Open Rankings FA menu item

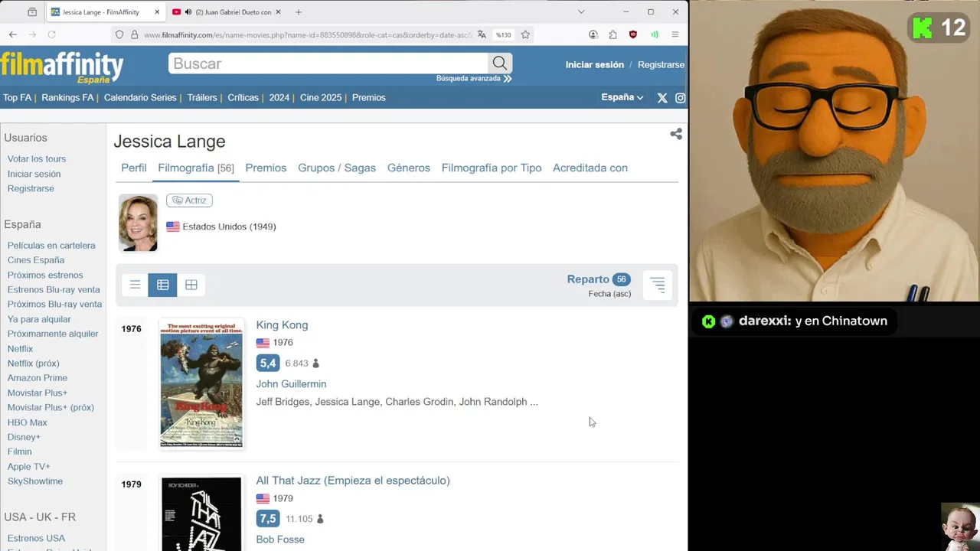coord(67,98)
